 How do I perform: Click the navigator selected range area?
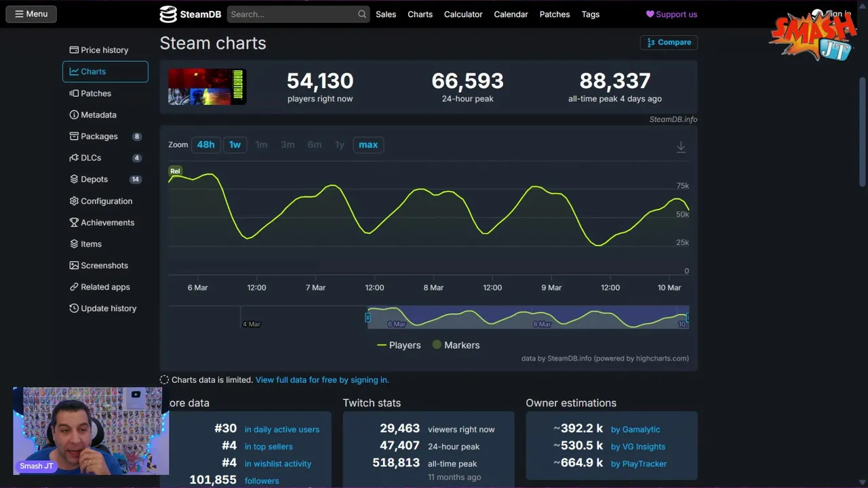pyautogui.click(x=528, y=317)
